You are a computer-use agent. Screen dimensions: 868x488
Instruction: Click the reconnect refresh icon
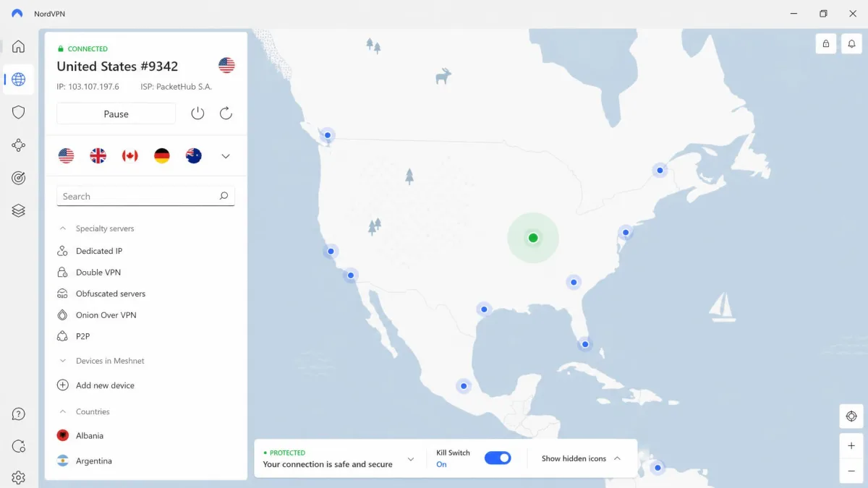(226, 114)
